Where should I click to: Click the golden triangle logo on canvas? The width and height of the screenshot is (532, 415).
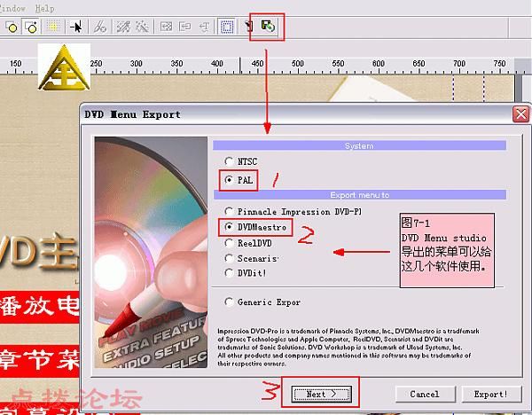pos(64,68)
